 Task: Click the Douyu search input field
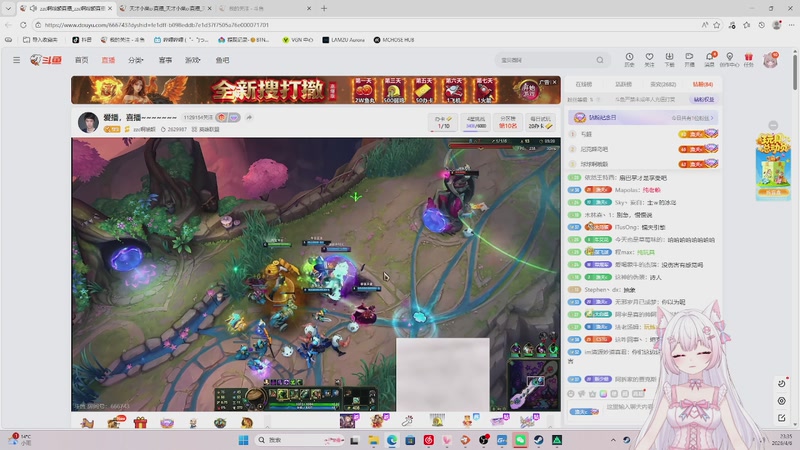coord(546,60)
